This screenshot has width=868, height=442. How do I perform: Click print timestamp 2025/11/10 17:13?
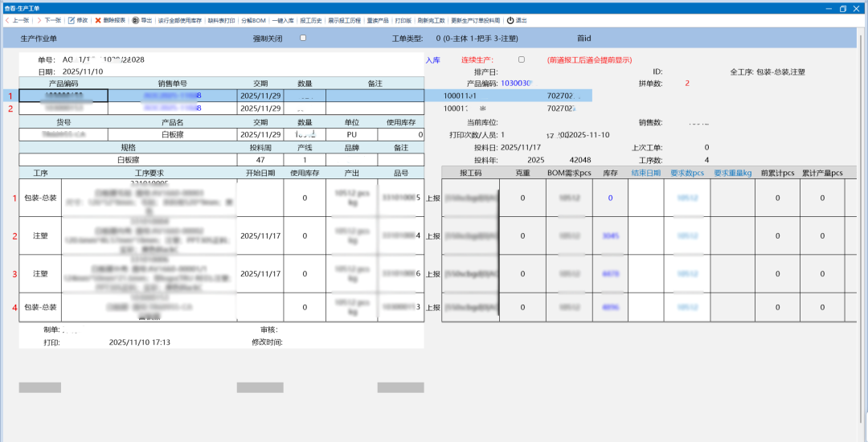(x=140, y=342)
